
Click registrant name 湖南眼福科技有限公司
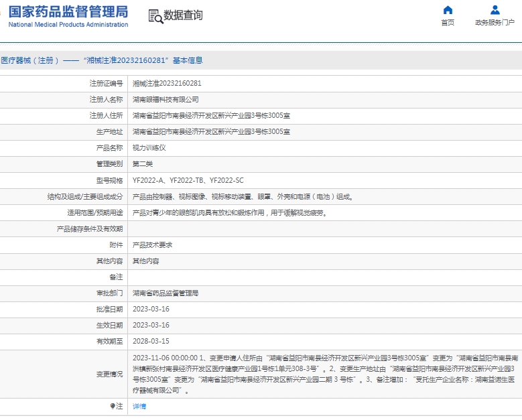(x=166, y=100)
